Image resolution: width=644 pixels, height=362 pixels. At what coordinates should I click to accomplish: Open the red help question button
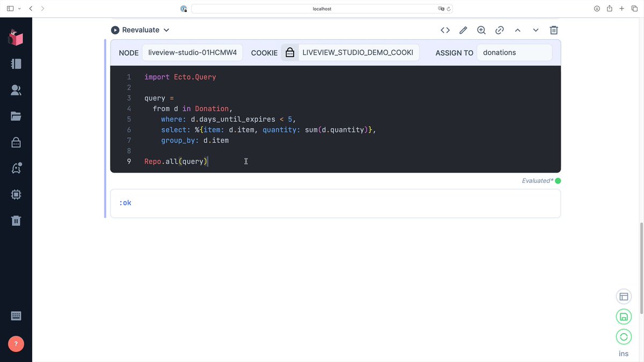[x=16, y=344]
